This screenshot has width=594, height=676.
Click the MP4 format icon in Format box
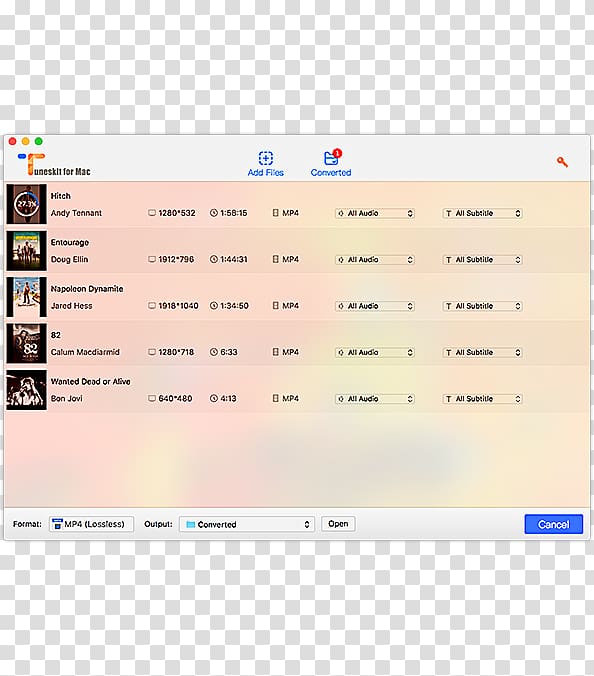pos(57,524)
